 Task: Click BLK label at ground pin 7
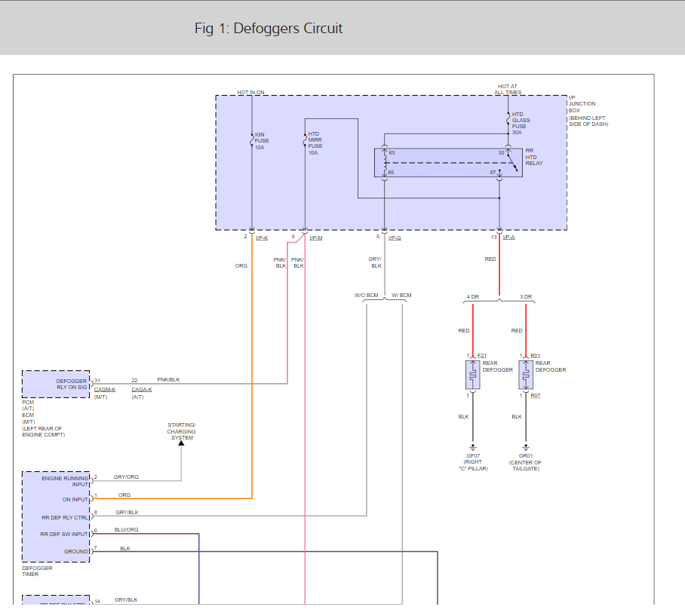pyautogui.click(x=125, y=548)
